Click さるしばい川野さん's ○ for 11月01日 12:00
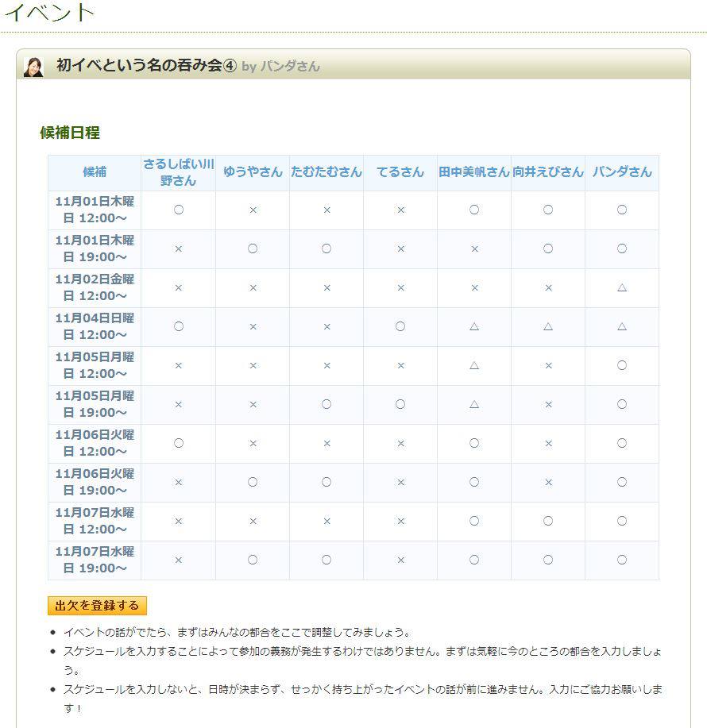Image resolution: width=707 pixels, height=728 pixels. pyautogui.click(x=177, y=209)
